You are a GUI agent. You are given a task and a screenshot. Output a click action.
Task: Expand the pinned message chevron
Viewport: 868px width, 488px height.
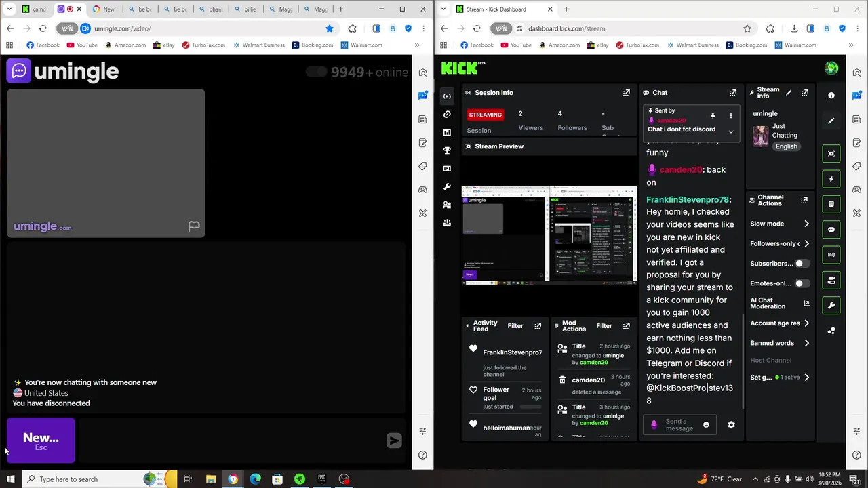730,131
